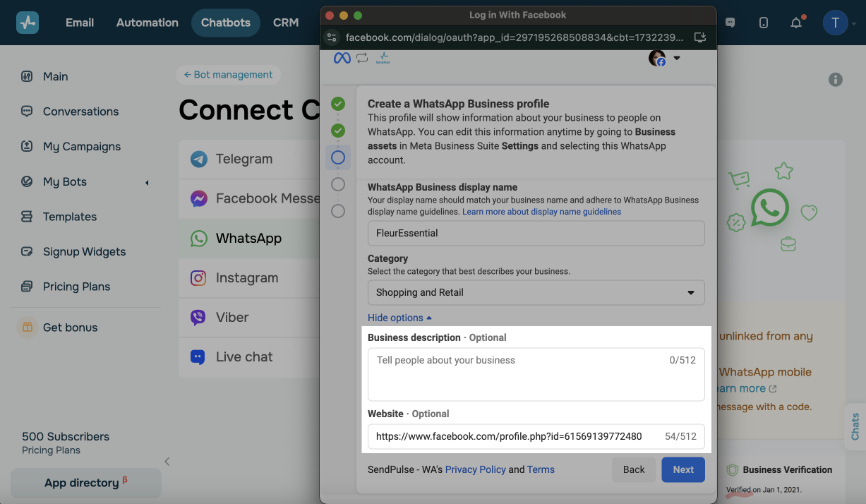Open the Privacy Policy link
The width and height of the screenshot is (866, 504).
click(x=475, y=469)
